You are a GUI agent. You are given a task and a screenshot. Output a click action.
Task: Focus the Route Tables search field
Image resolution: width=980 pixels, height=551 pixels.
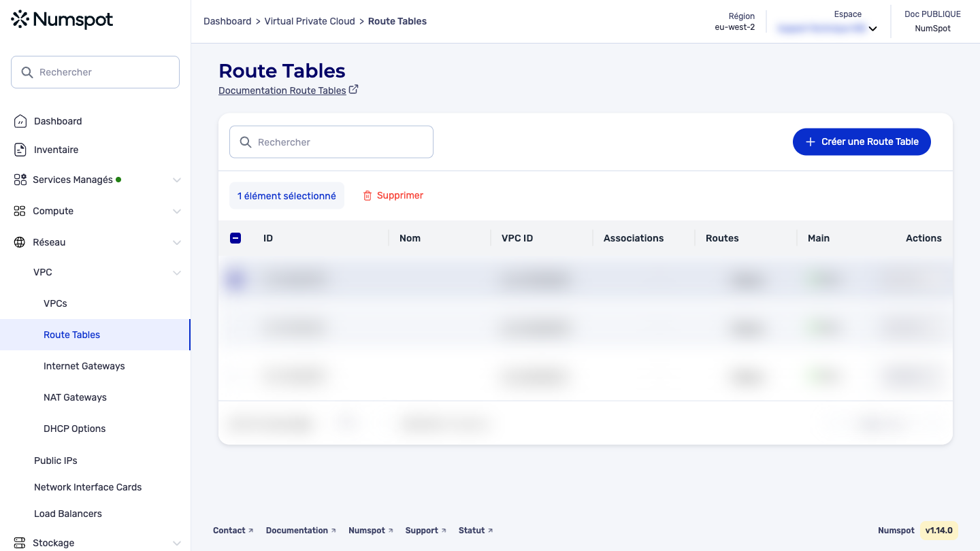click(331, 142)
